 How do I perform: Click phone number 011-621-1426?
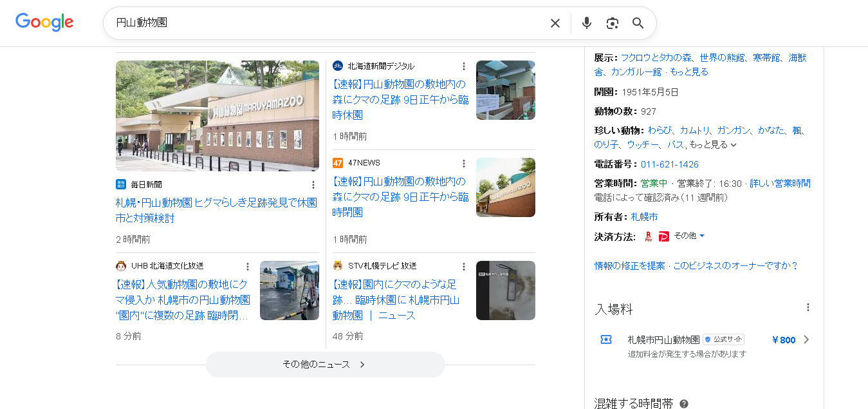pos(669,164)
